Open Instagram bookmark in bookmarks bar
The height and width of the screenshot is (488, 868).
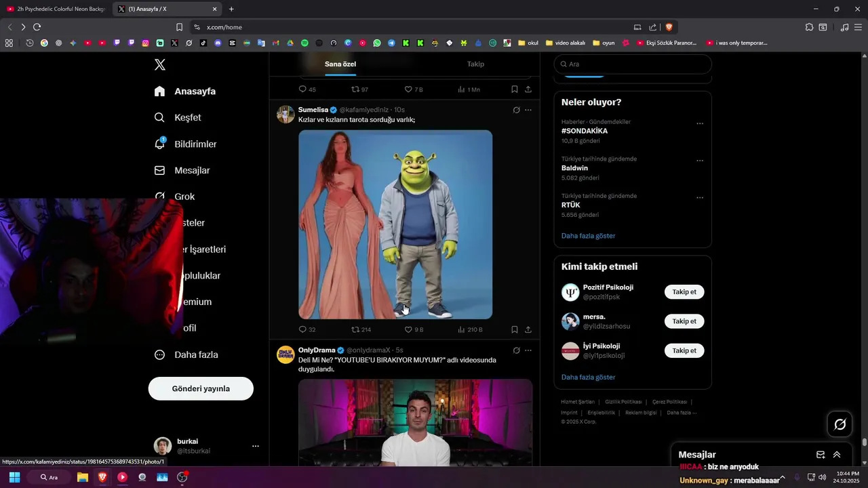pyautogui.click(x=146, y=43)
